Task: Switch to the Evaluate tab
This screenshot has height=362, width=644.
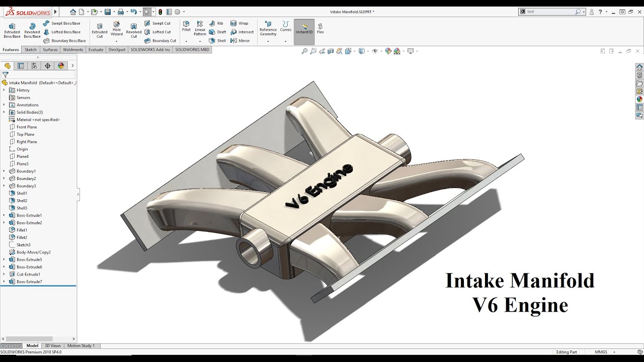Action: point(96,50)
